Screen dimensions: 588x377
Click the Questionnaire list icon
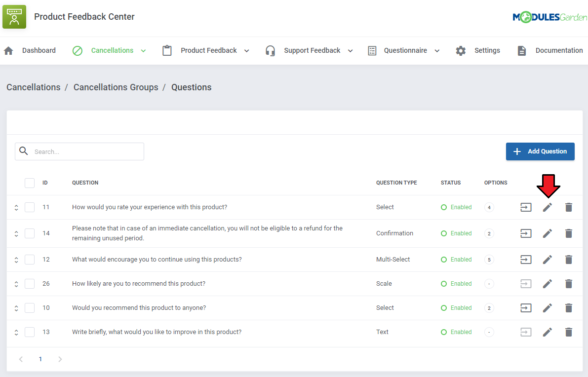[x=372, y=51]
